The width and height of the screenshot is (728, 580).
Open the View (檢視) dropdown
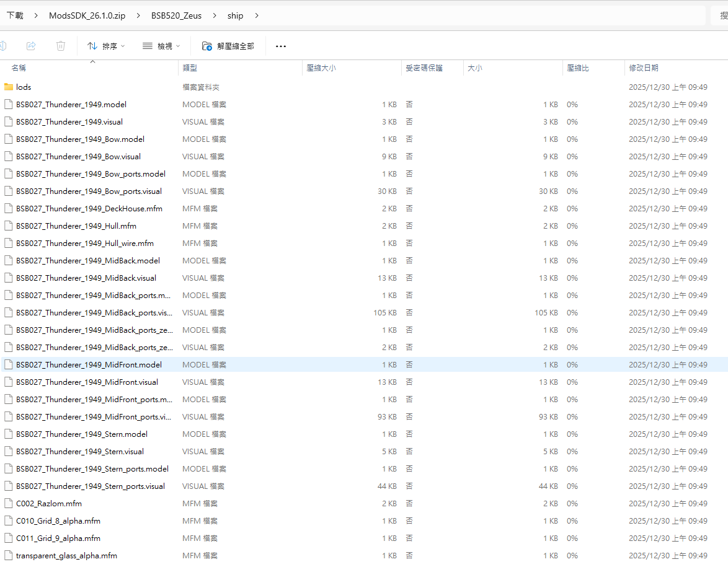click(161, 46)
